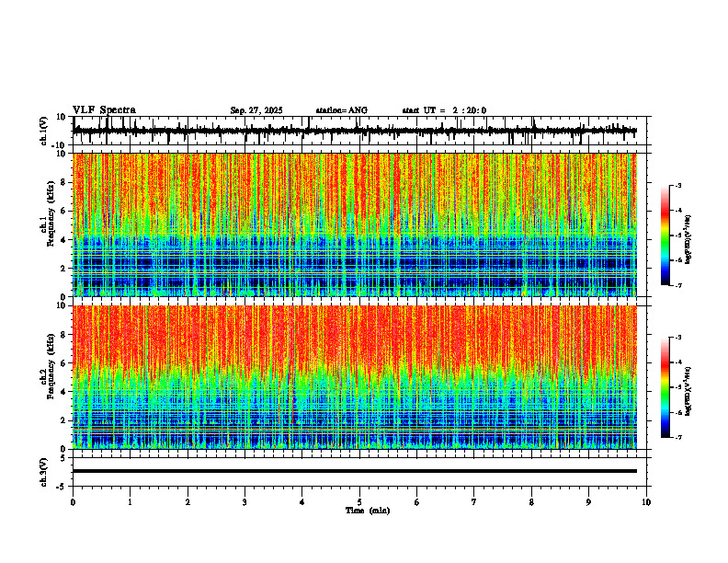Screen dimensions: 728x563
Task: Click the lower color bar's log(PSD) unit label
Action: (x=688, y=391)
